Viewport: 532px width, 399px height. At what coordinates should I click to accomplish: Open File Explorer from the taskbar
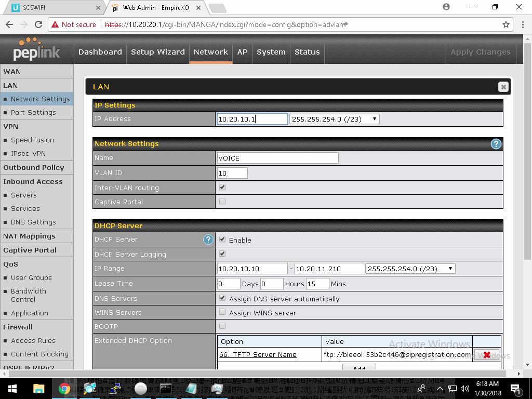point(39,389)
